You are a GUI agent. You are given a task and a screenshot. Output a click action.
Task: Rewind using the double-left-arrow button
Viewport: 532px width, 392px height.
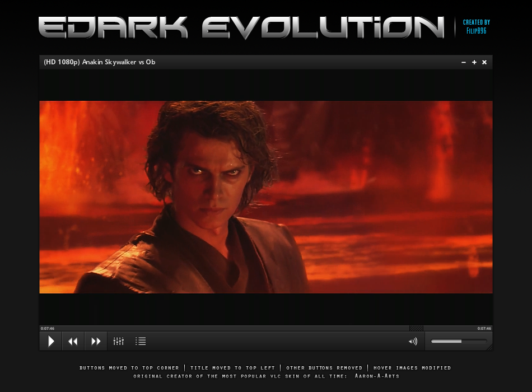point(73,341)
